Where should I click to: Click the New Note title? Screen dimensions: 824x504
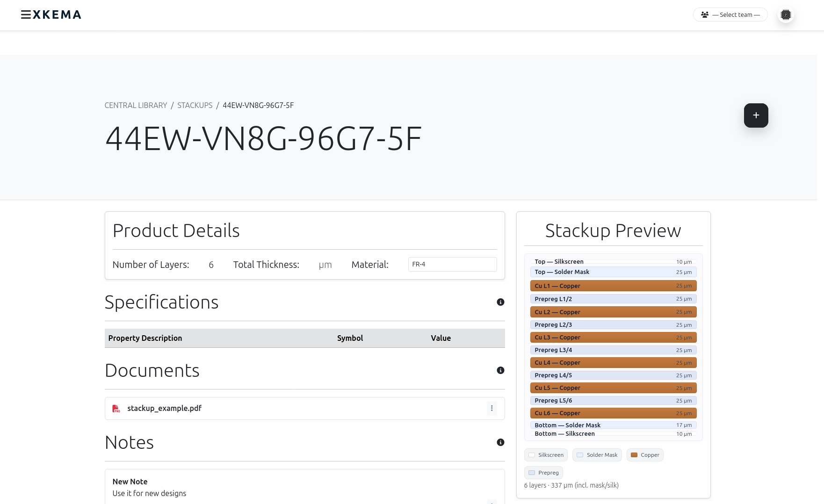pos(130,482)
